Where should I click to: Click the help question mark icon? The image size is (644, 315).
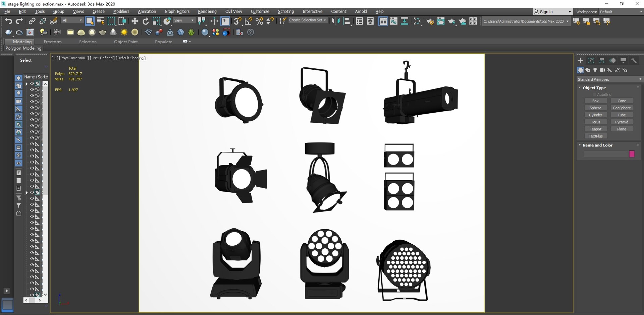[x=251, y=32]
